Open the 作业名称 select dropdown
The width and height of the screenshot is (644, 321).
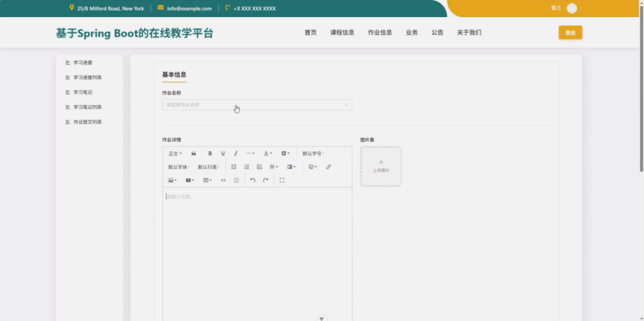tap(257, 105)
